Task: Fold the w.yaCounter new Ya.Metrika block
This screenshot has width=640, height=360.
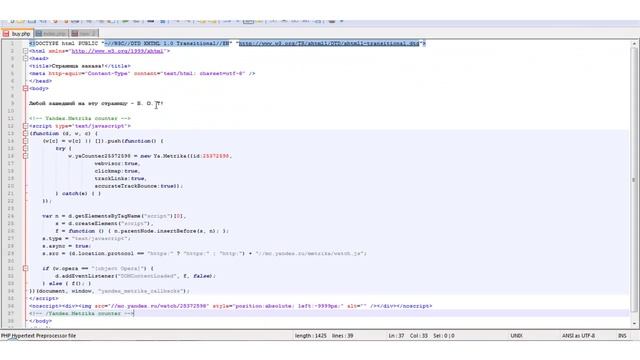Action: pyautogui.click(x=25, y=156)
